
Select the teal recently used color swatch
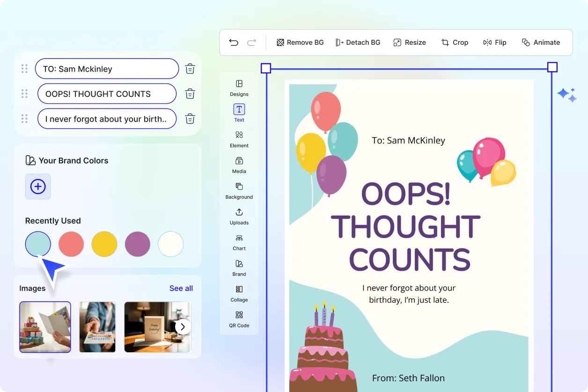coord(38,244)
